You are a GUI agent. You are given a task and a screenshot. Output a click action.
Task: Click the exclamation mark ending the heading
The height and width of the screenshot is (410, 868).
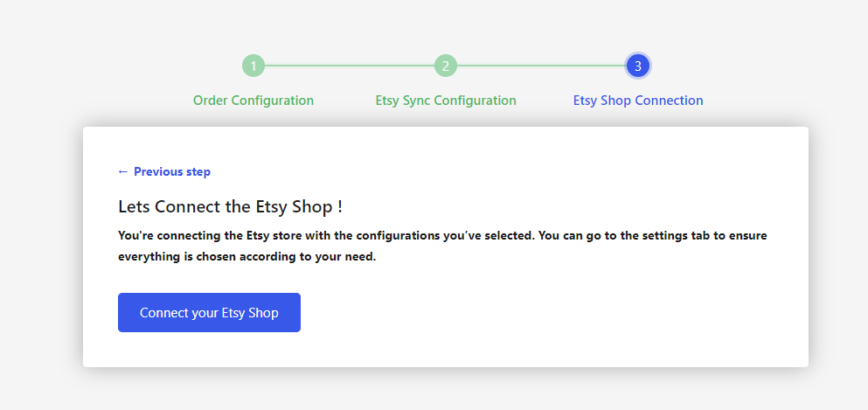339,207
